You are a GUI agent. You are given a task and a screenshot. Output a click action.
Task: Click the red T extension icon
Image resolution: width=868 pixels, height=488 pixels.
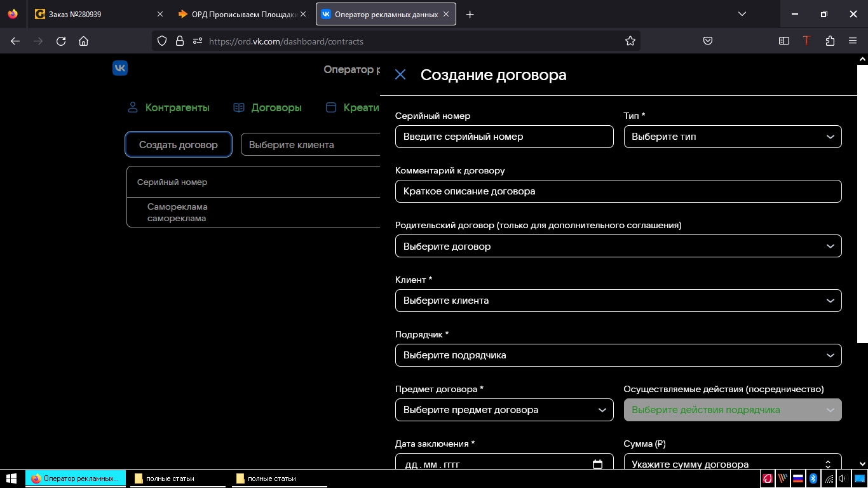(x=806, y=41)
